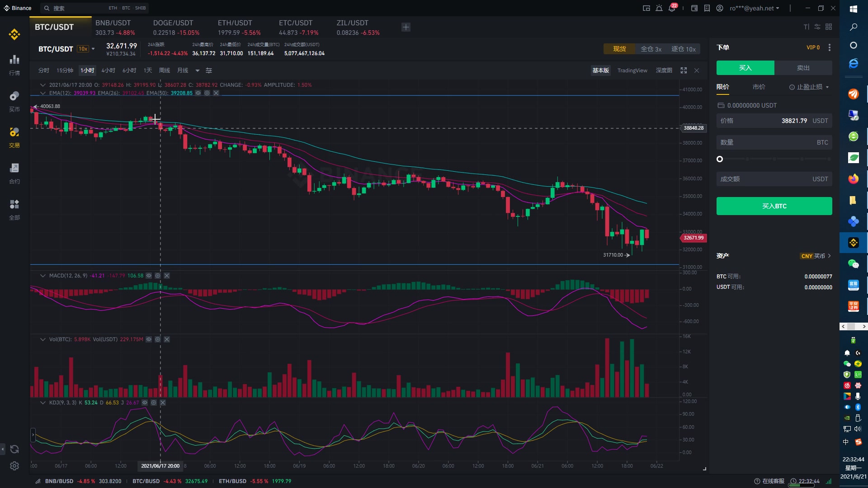Select 市价 market order tab

pos(759,87)
